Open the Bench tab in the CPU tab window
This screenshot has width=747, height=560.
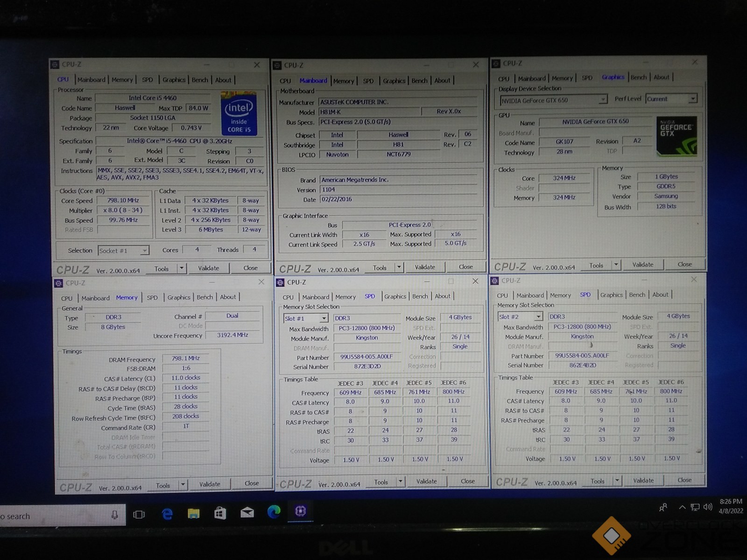[x=200, y=80]
